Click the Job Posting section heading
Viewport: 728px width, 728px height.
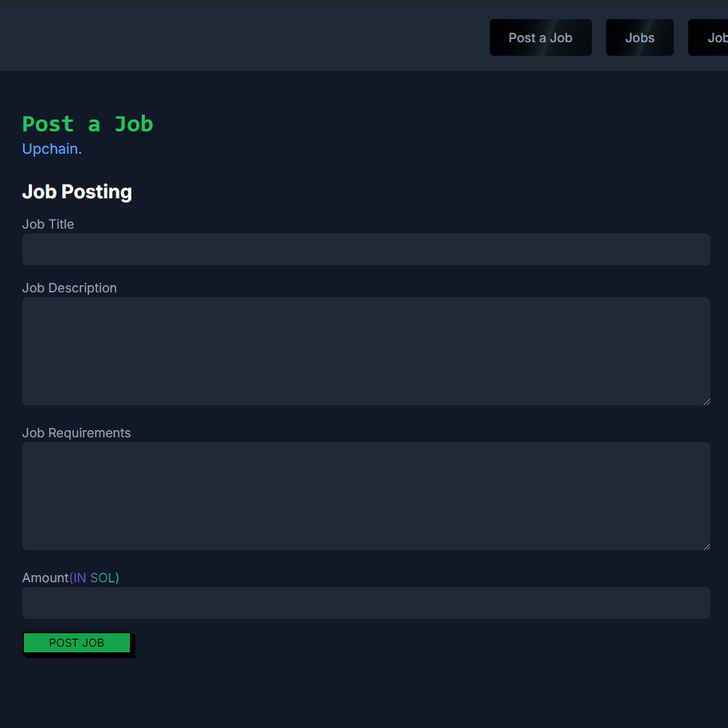pos(76,191)
